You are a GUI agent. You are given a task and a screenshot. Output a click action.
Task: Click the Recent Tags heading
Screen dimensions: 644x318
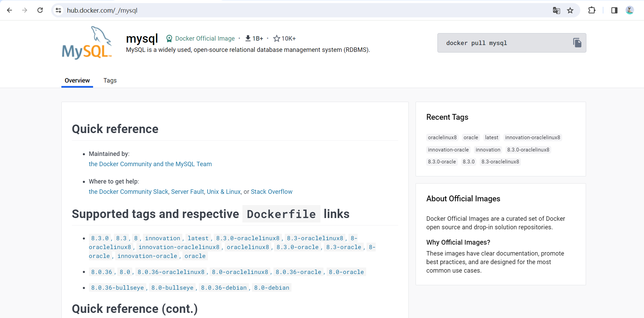447,117
